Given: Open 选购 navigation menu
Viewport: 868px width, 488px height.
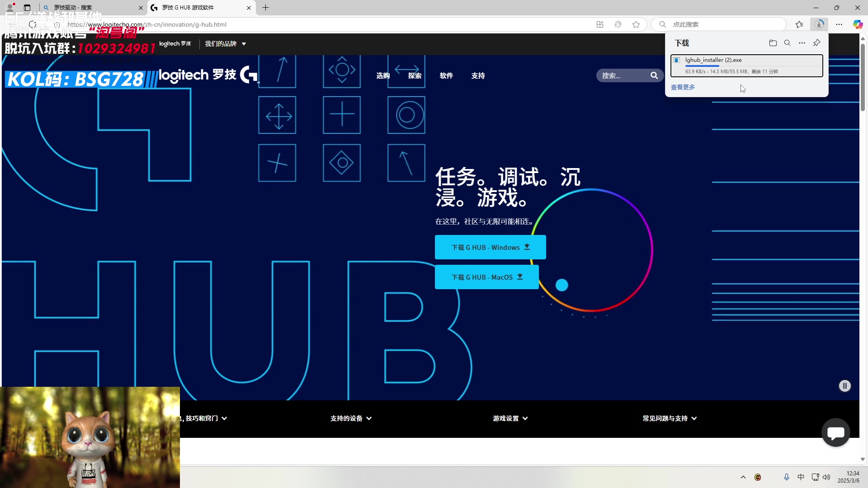Looking at the screenshot, I should [x=383, y=75].
